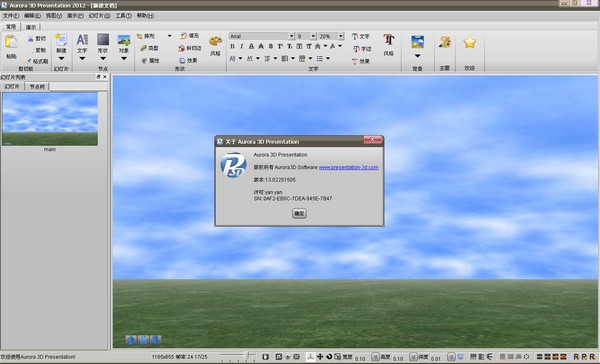
Task: Click the Cut (剪切) scissors icon
Action: [31, 39]
